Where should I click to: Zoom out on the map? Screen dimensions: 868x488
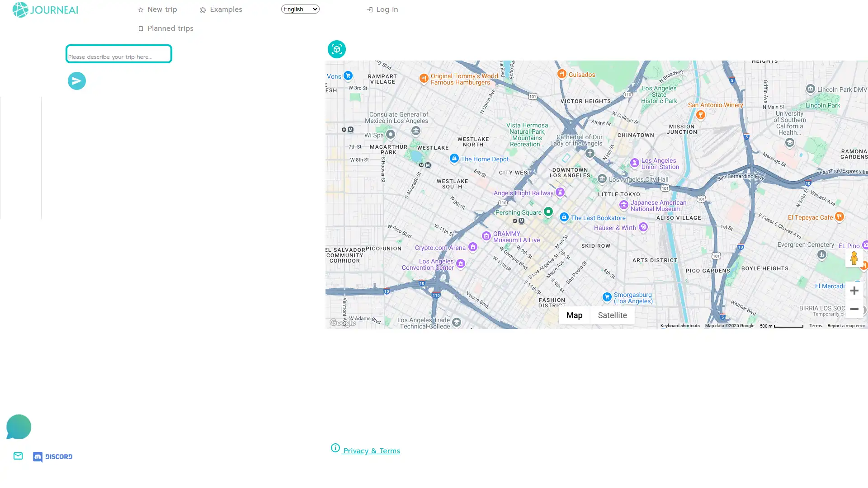pos(854,309)
